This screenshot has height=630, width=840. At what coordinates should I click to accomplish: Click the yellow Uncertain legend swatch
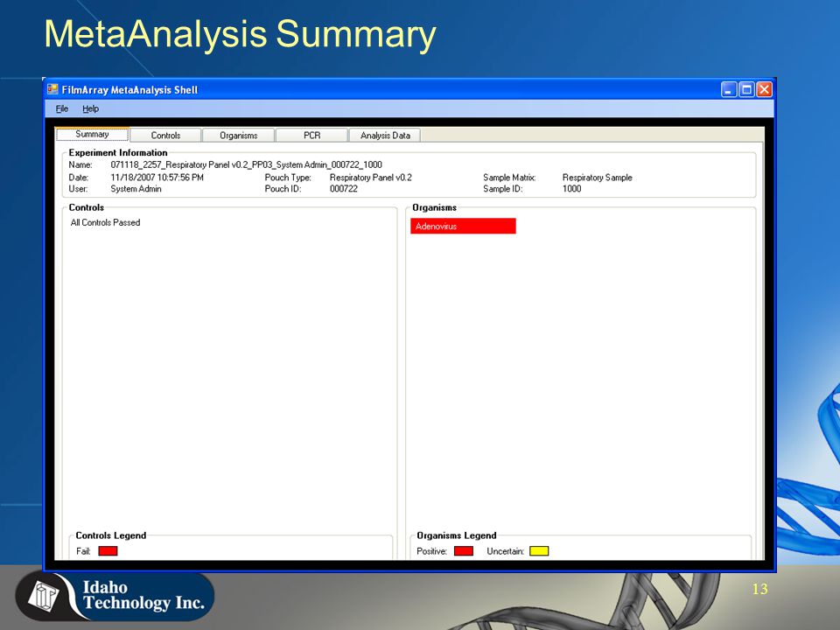click(539, 550)
